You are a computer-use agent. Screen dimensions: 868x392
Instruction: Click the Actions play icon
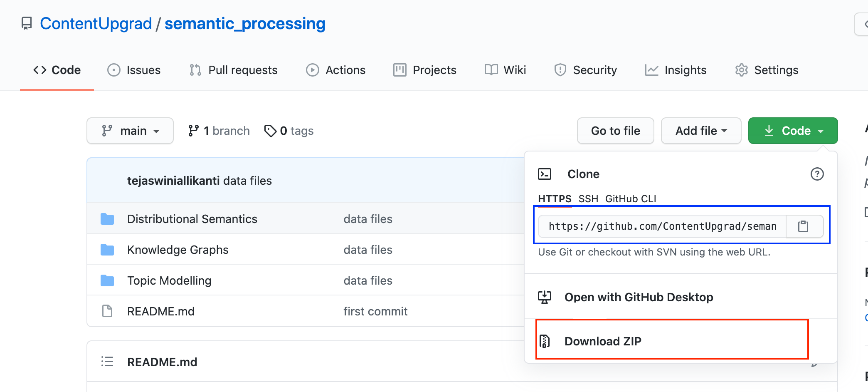313,70
